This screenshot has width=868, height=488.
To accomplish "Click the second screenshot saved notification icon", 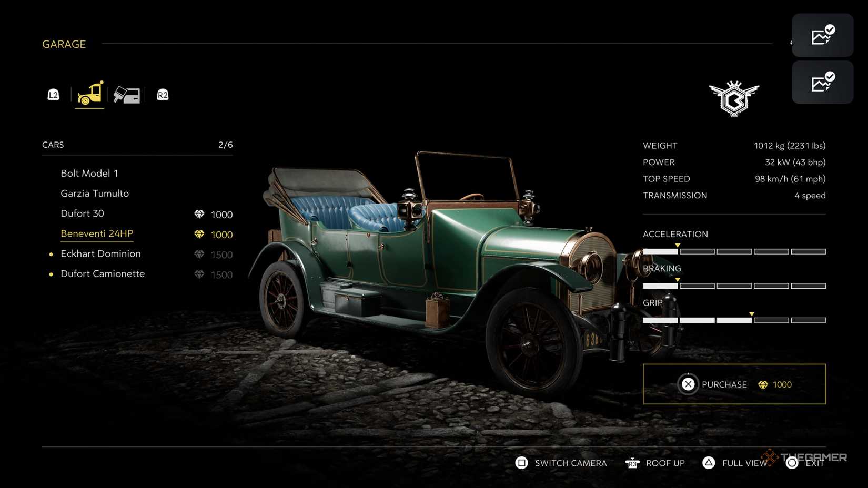I will tap(822, 82).
